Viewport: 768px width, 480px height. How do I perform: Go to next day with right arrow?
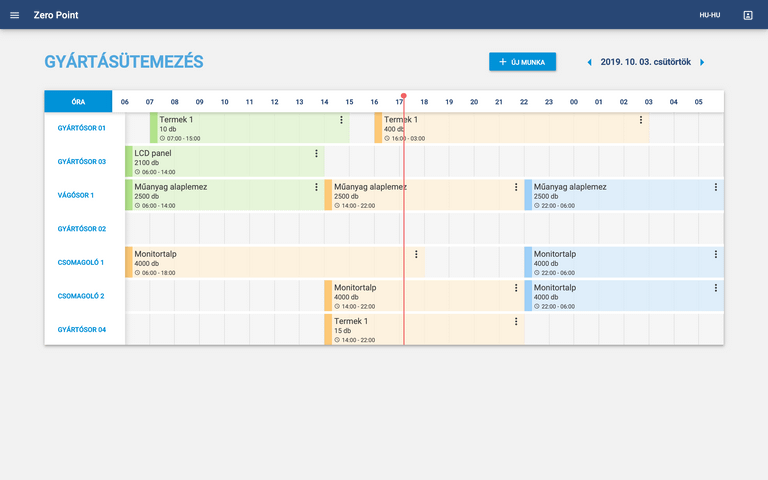[702, 62]
